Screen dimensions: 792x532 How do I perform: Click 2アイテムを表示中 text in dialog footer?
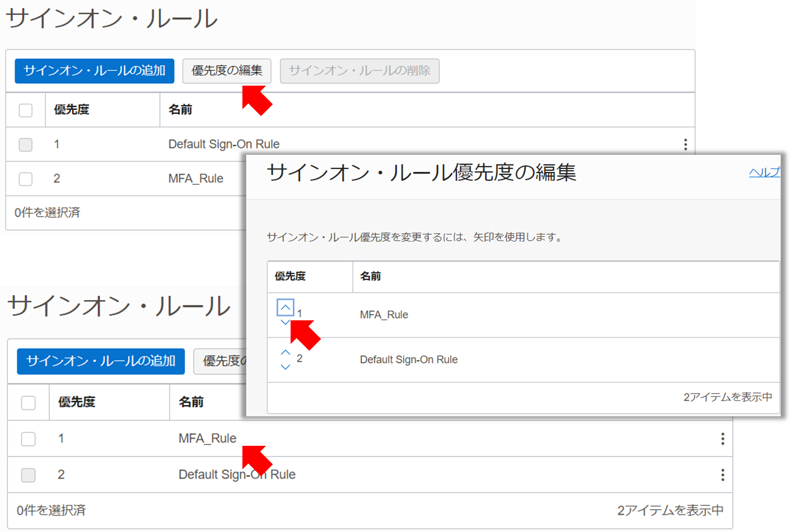[727, 397]
